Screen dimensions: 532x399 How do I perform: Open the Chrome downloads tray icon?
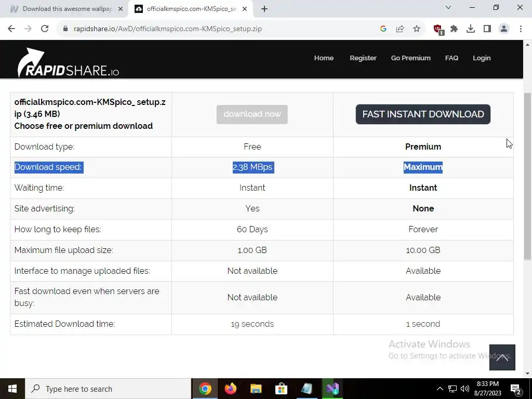pyautogui.click(x=471, y=29)
